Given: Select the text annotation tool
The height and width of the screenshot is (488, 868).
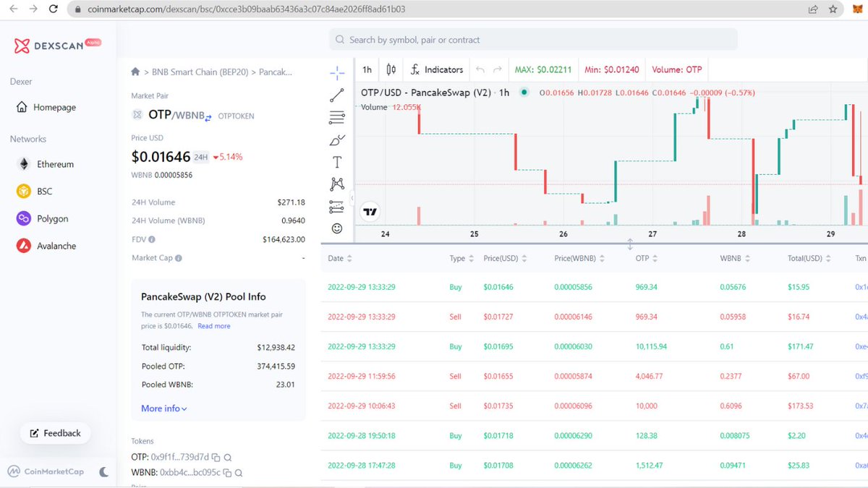Looking at the screenshot, I should click(x=337, y=162).
